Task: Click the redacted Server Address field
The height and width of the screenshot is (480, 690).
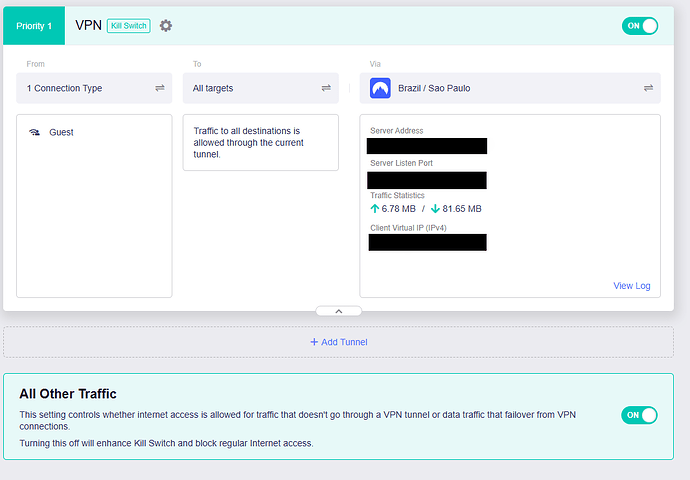Action: pyautogui.click(x=427, y=146)
